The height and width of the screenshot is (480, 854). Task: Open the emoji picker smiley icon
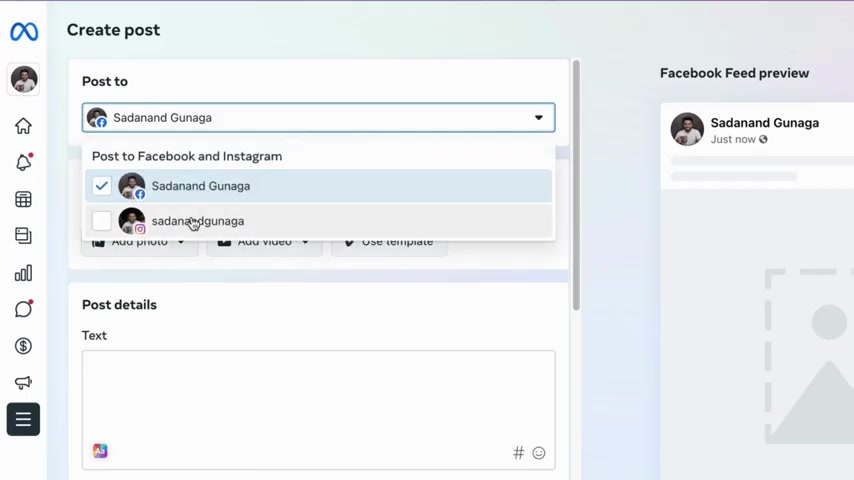(539, 453)
